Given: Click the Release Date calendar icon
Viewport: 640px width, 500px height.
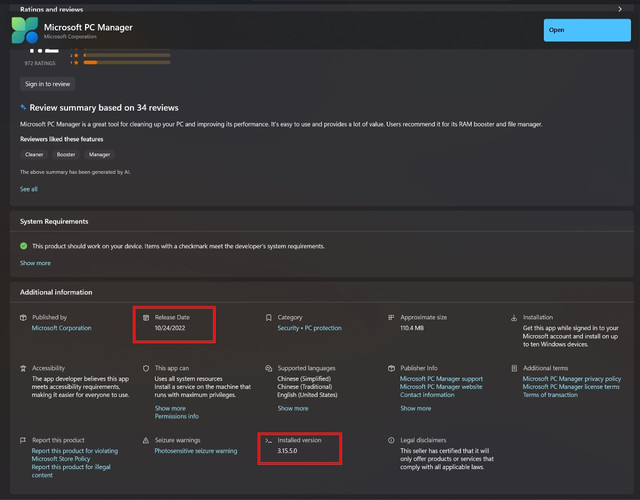Looking at the screenshot, I should click(146, 318).
